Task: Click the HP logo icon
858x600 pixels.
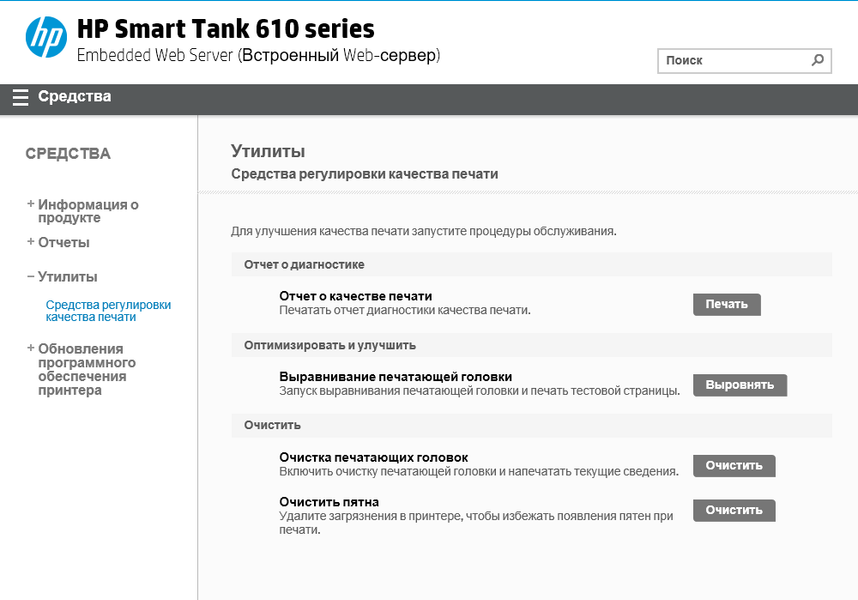Action: [x=46, y=38]
